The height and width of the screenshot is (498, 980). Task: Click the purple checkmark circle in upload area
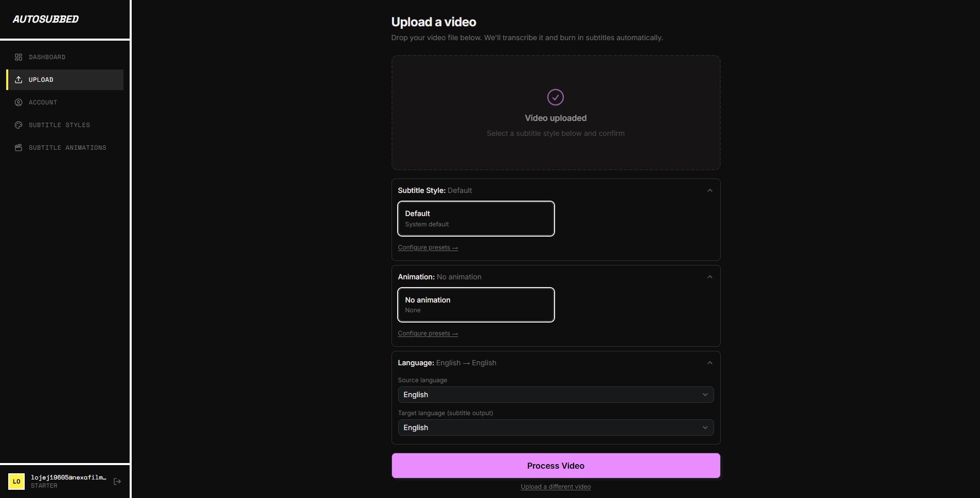556,97
